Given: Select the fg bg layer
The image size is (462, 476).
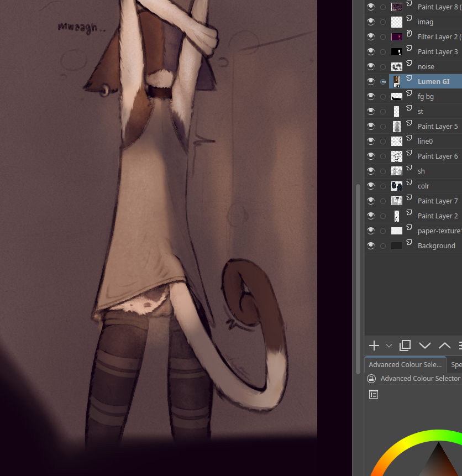Looking at the screenshot, I should pos(426,97).
